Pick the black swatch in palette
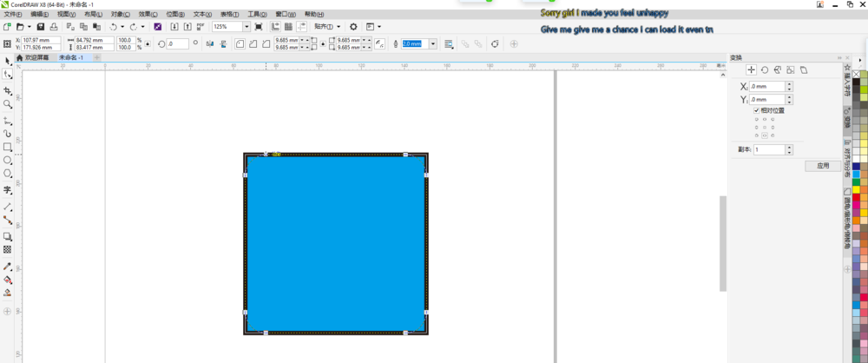 [x=857, y=82]
